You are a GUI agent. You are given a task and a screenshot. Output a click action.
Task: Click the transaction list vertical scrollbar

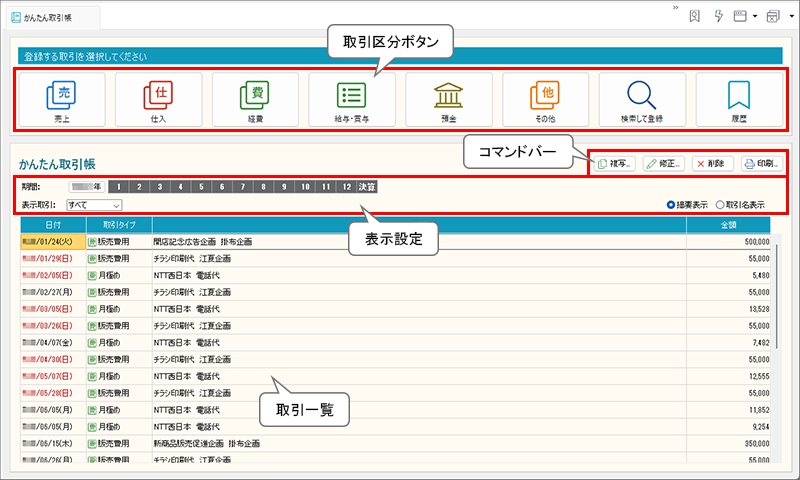(x=778, y=300)
